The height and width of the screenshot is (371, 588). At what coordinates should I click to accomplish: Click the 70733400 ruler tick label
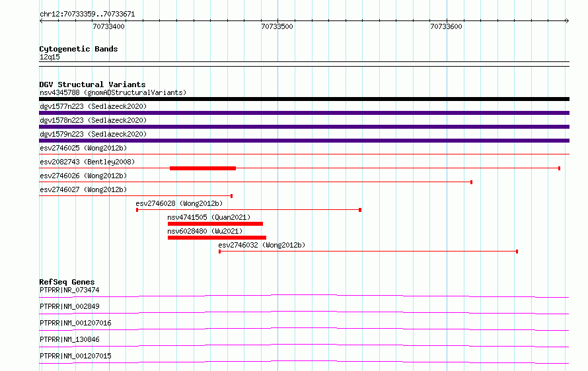pos(109,26)
